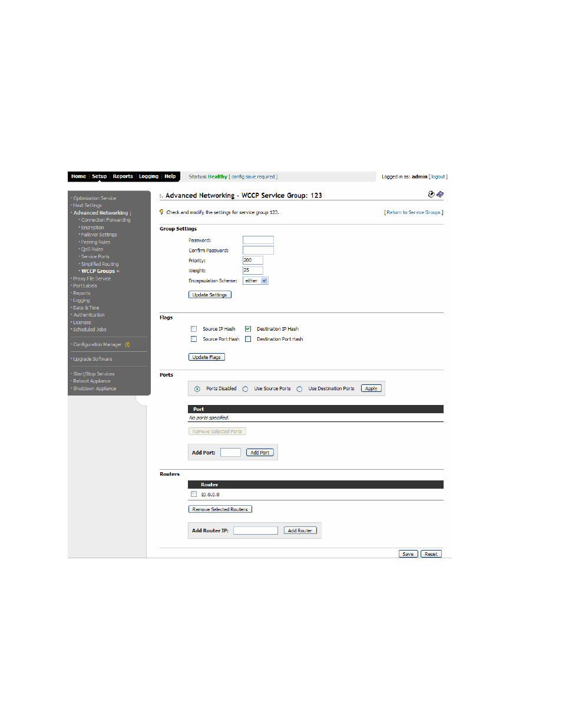Click the Remove Selected Ports button
562x728 pixels.
click(x=217, y=431)
